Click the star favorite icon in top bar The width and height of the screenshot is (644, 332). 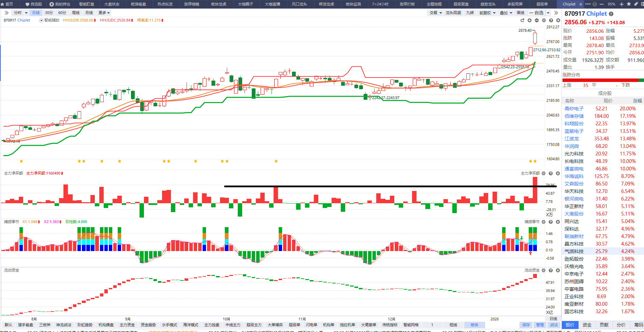[629, 4]
